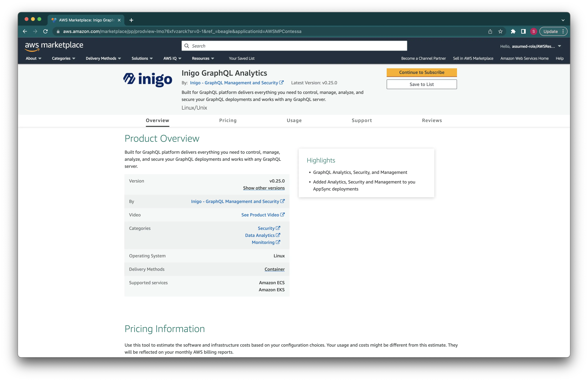588x381 pixels.
Task: Click Save to List button
Action: tap(422, 84)
